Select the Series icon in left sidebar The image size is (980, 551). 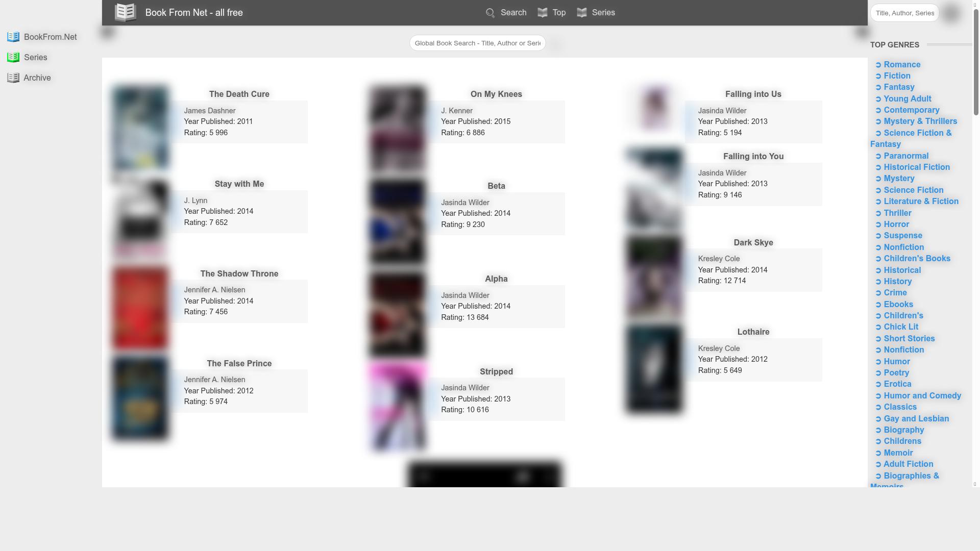tap(13, 57)
